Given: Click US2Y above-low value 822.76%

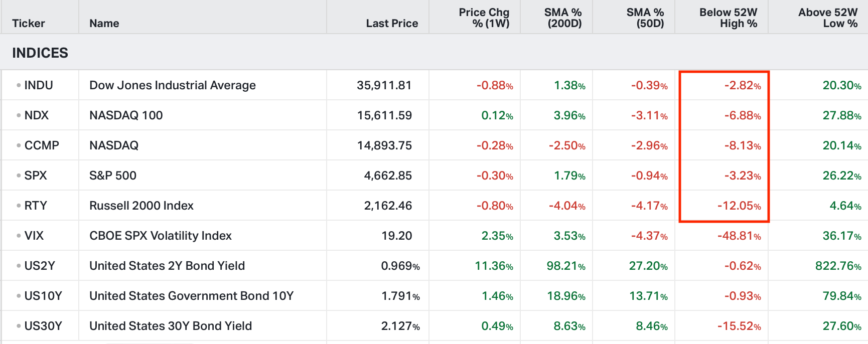Looking at the screenshot, I should click(x=838, y=266).
